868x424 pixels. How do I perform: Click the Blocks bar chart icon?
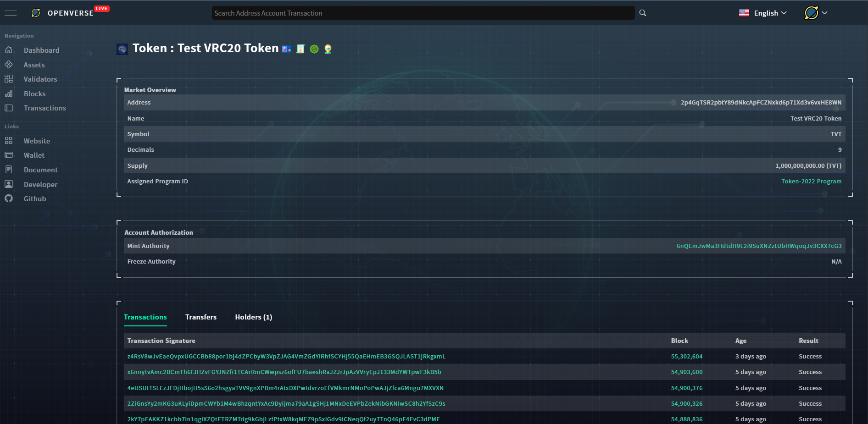tap(9, 94)
